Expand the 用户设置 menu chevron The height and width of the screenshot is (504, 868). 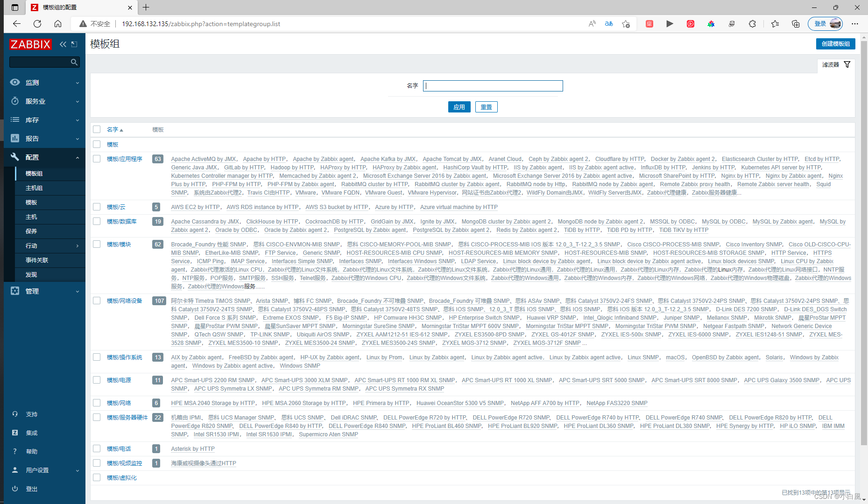tap(78, 470)
